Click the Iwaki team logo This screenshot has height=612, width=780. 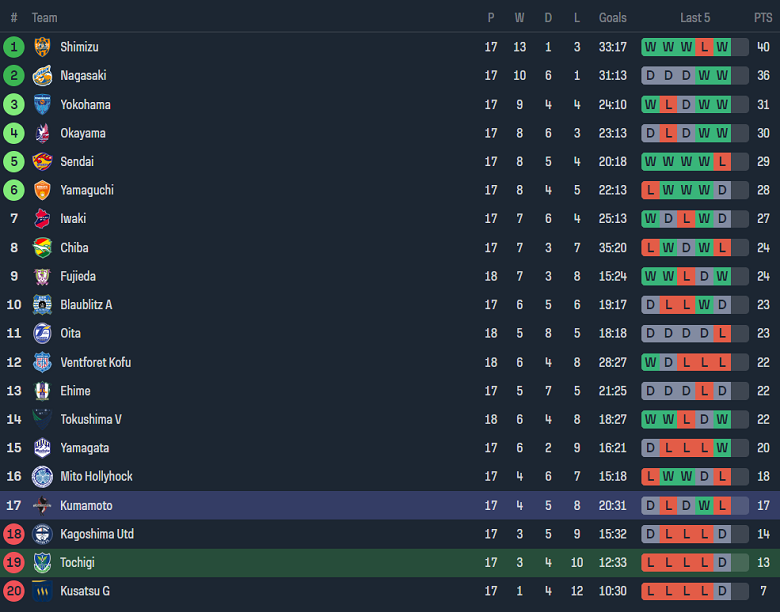[42, 219]
